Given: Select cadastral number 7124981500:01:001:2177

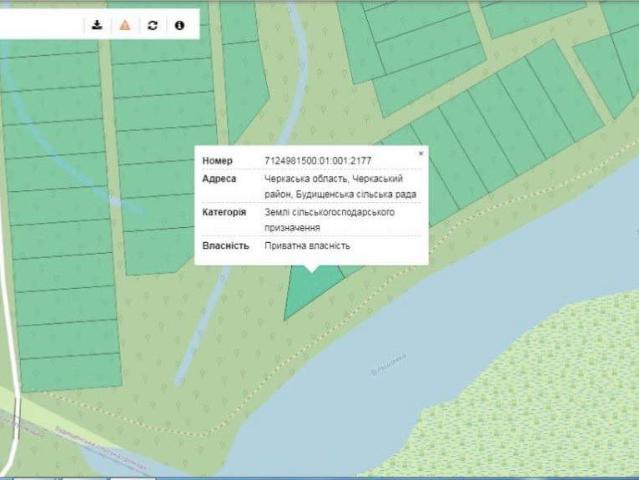Looking at the screenshot, I should coord(318,161).
